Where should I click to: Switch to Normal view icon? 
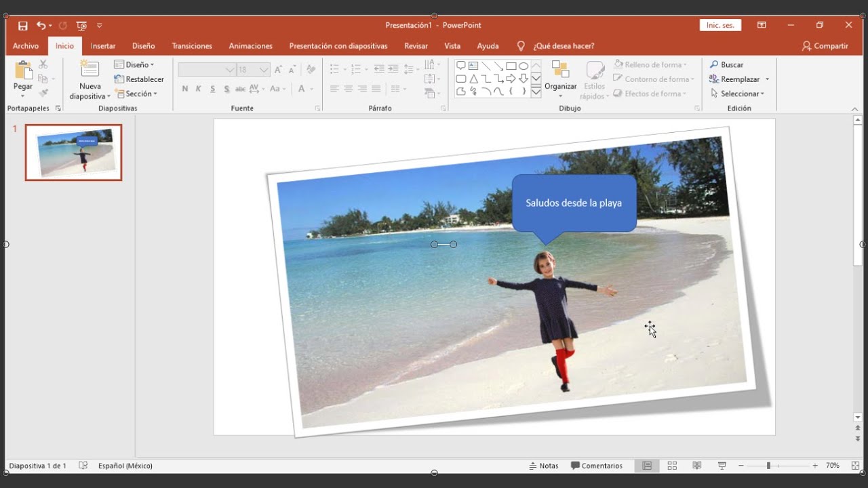click(647, 466)
